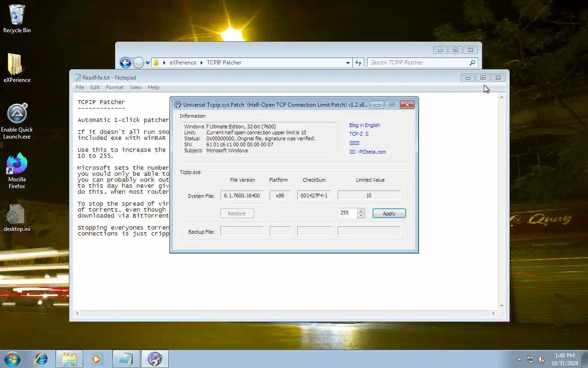Refresh the Explorer folder view
The width and height of the screenshot is (588, 368).
(x=358, y=63)
